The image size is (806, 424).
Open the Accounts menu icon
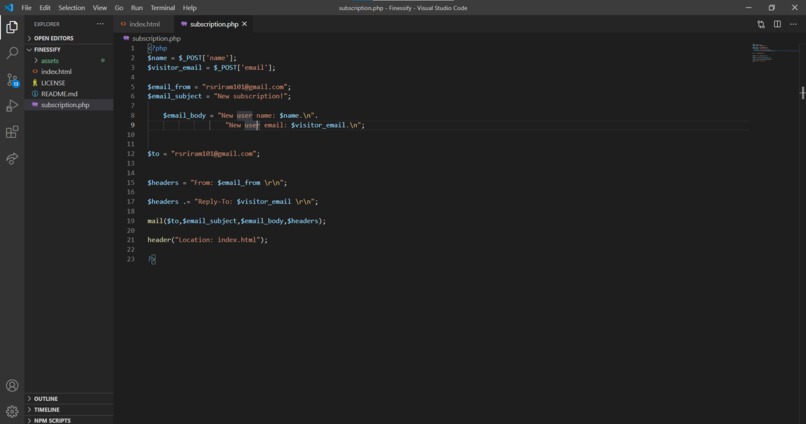(x=12, y=385)
